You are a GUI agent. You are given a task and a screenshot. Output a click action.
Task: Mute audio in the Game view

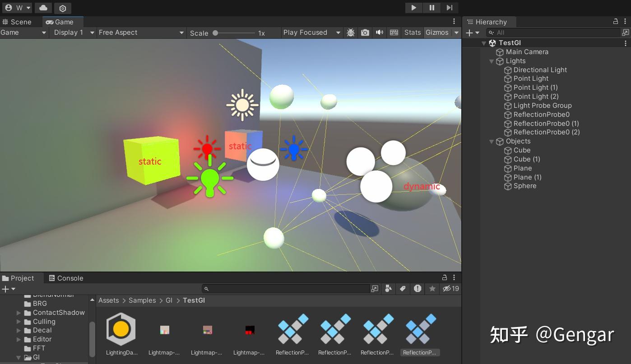(x=380, y=32)
